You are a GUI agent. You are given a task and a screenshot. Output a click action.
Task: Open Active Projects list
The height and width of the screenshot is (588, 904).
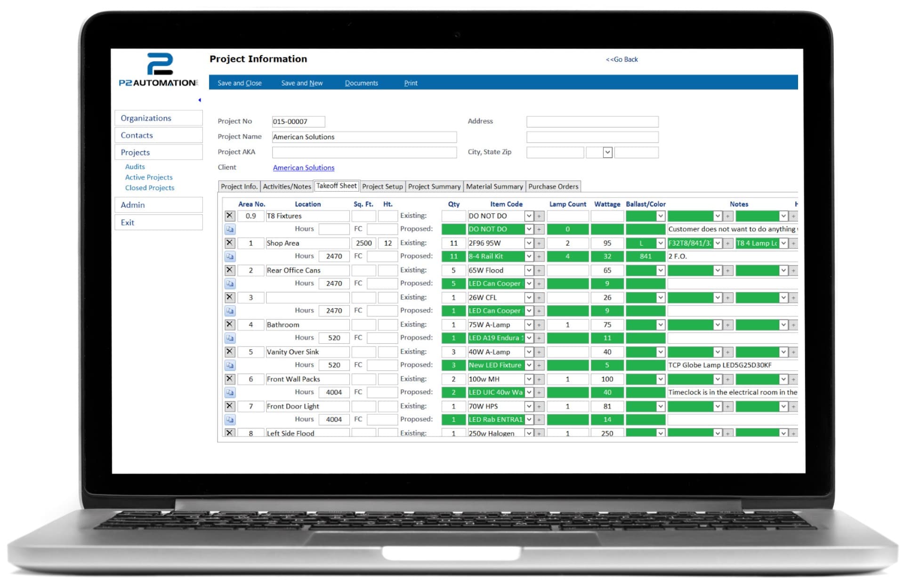149,177
